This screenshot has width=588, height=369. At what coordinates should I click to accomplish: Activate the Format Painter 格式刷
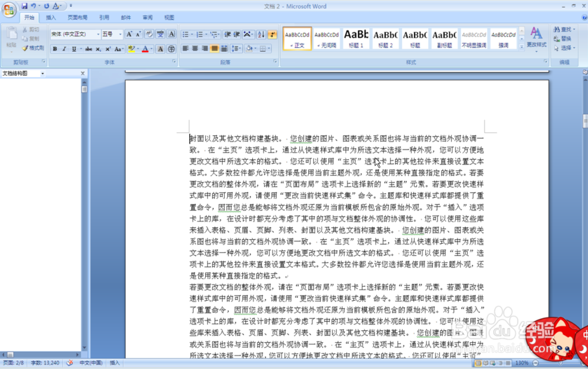[33, 48]
